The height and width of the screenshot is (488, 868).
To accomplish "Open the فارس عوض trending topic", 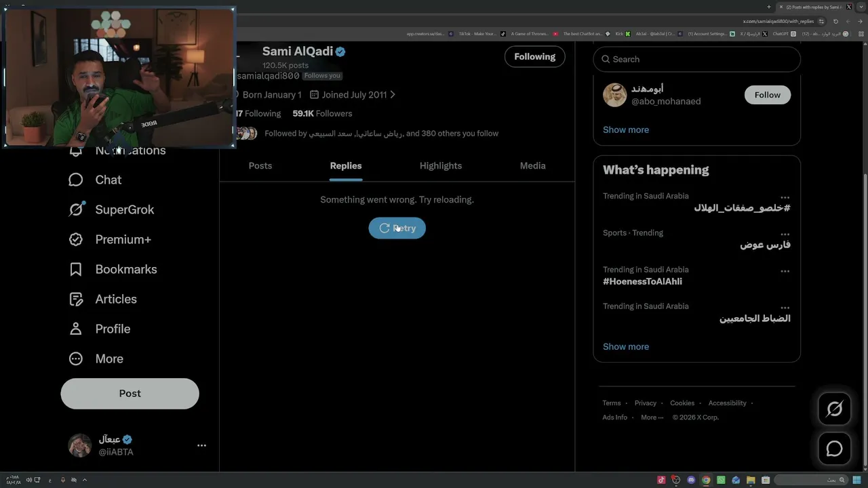I will [x=765, y=245].
